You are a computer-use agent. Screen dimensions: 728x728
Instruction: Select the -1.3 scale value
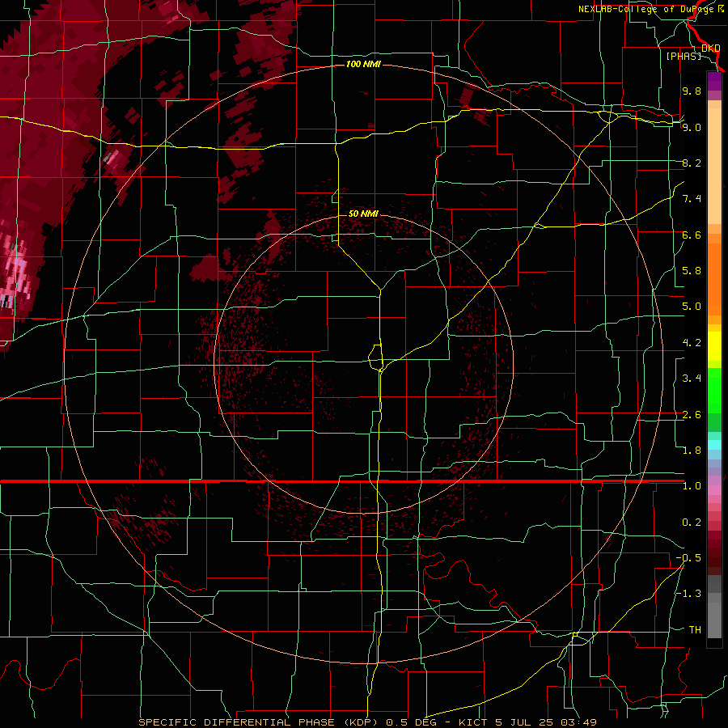click(688, 594)
